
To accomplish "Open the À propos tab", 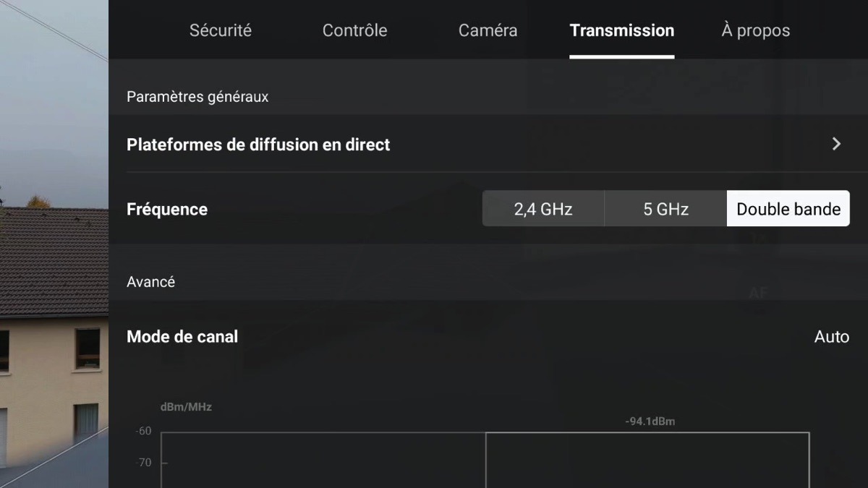I will 756,30.
